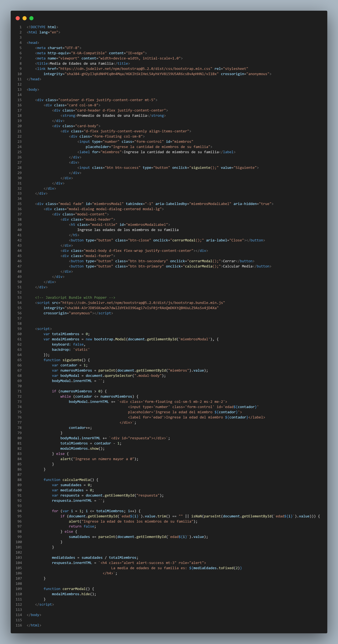This screenshot has width=338, height=644.
Task: Click the meta charset="UTF-8" line
Action: coord(58,48)
